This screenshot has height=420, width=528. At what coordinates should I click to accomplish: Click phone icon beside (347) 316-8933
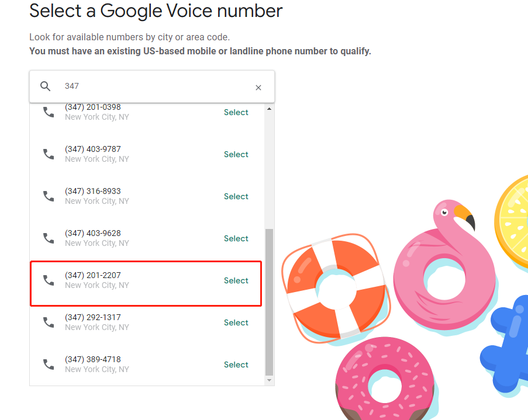[x=49, y=196]
